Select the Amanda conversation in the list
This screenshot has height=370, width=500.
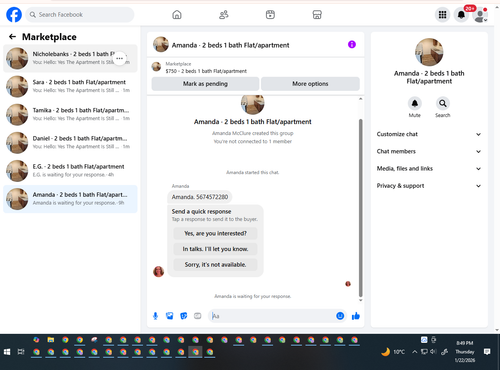(x=70, y=199)
